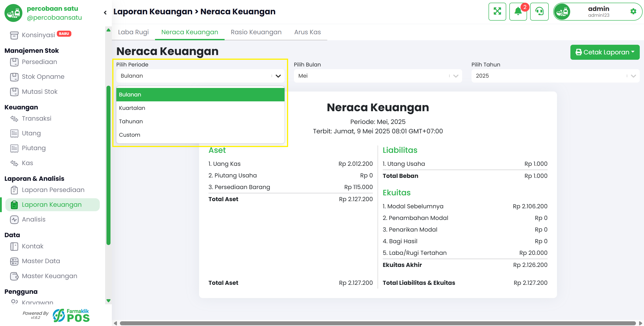Click the admin admin123 account button

tap(597, 12)
